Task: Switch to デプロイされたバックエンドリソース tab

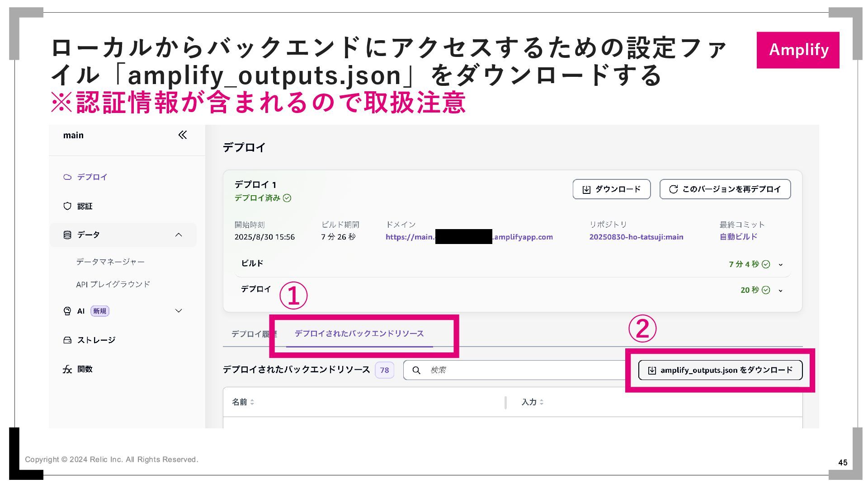Action: 359,334
